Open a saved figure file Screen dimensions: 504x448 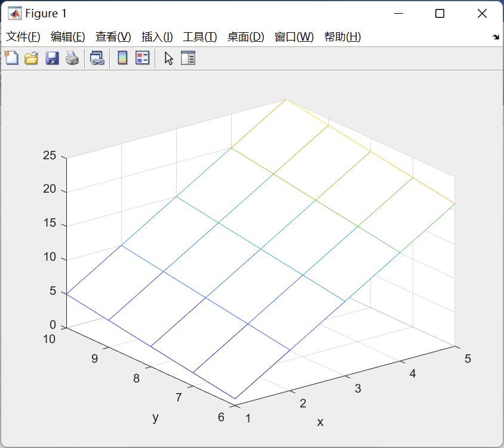click(31, 58)
